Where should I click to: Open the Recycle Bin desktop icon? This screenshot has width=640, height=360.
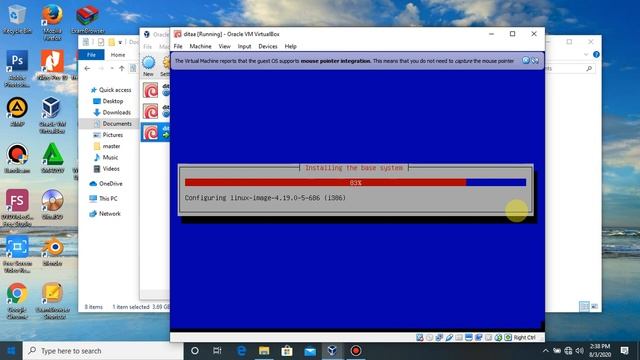point(17,20)
